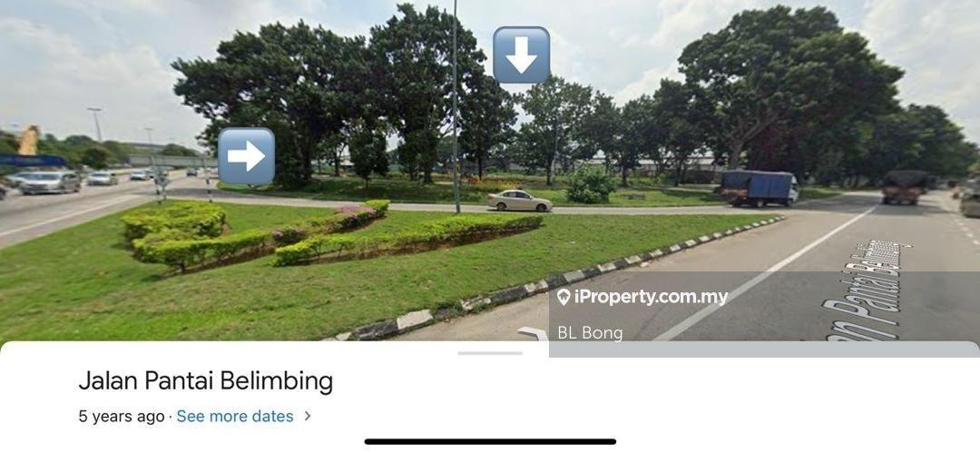Tap the street name label painted on road
Viewport: 980px width, 453px height.
click(868, 291)
